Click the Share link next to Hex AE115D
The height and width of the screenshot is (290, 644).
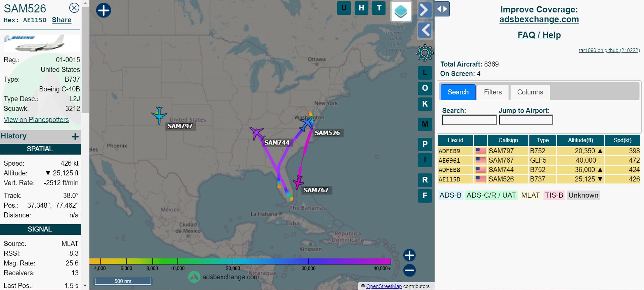click(62, 20)
